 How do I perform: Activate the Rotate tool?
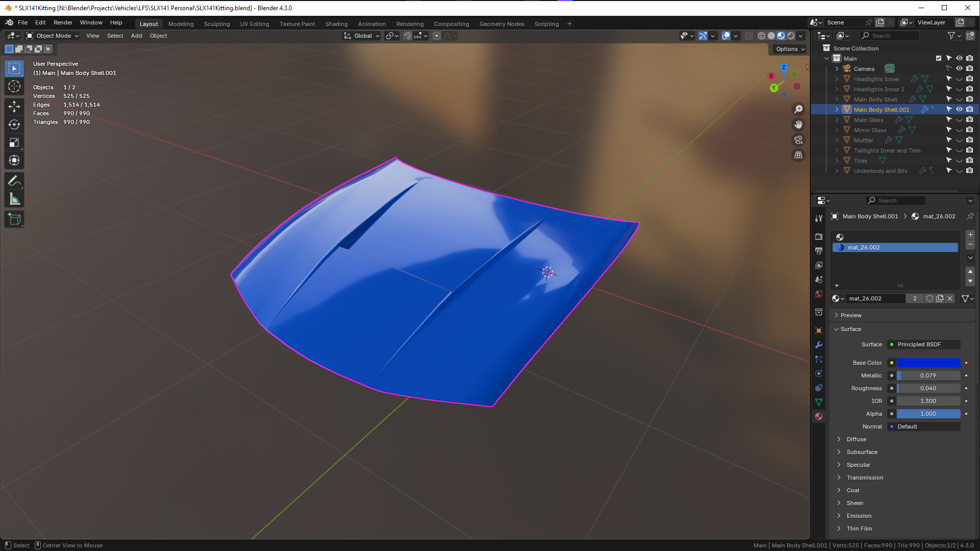14,124
